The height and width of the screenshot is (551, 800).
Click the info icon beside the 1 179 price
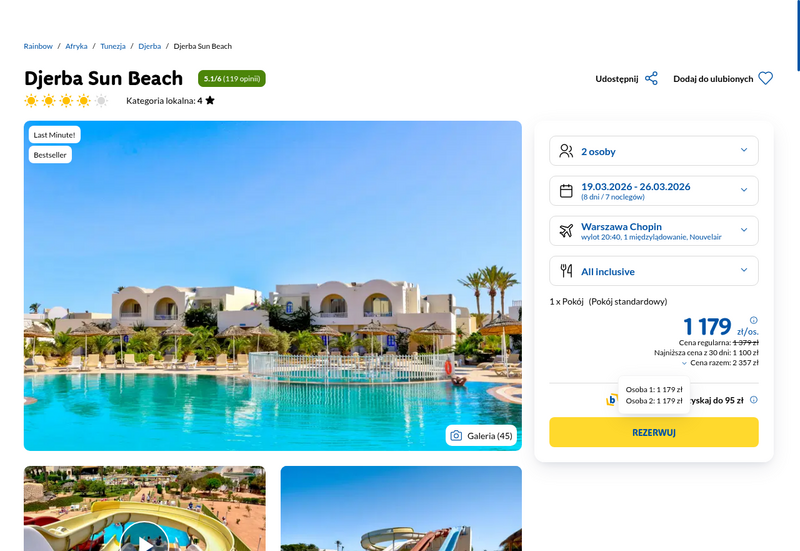754,320
